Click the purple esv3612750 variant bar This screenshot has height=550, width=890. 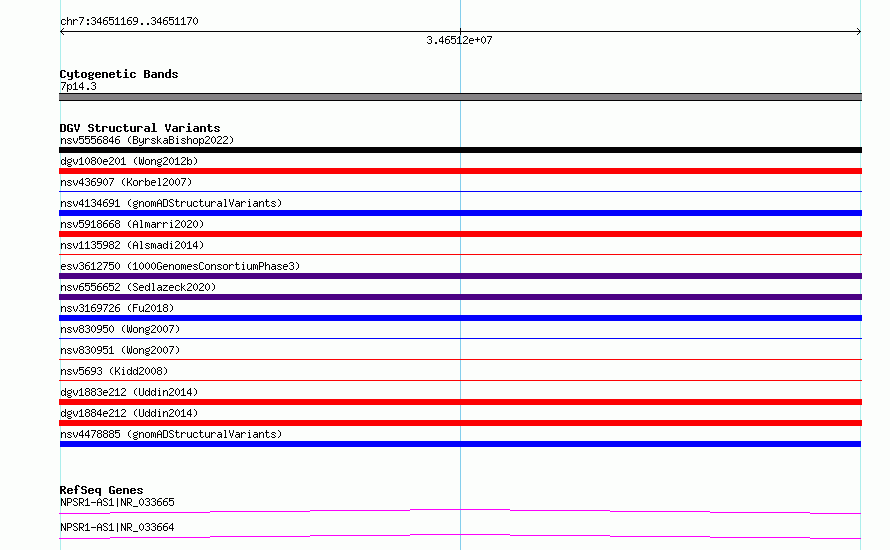coord(460,276)
